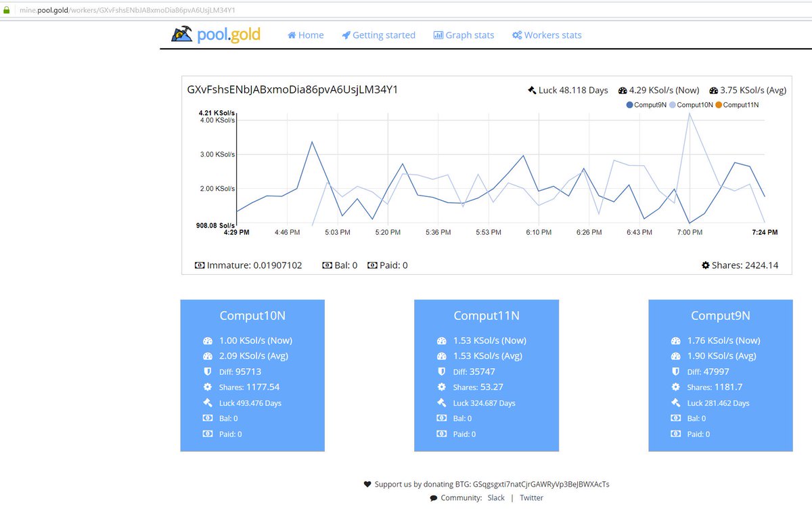812x513 pixels.
Task: Click the gavel icon beside Luck 281.462 Days
Action: (676, 403)
